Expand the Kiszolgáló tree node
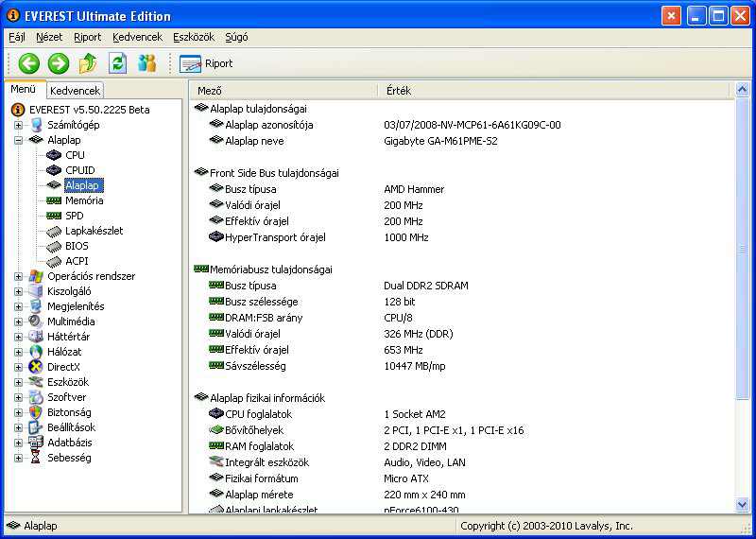This screenshot has height=539, width=756. 18,291
